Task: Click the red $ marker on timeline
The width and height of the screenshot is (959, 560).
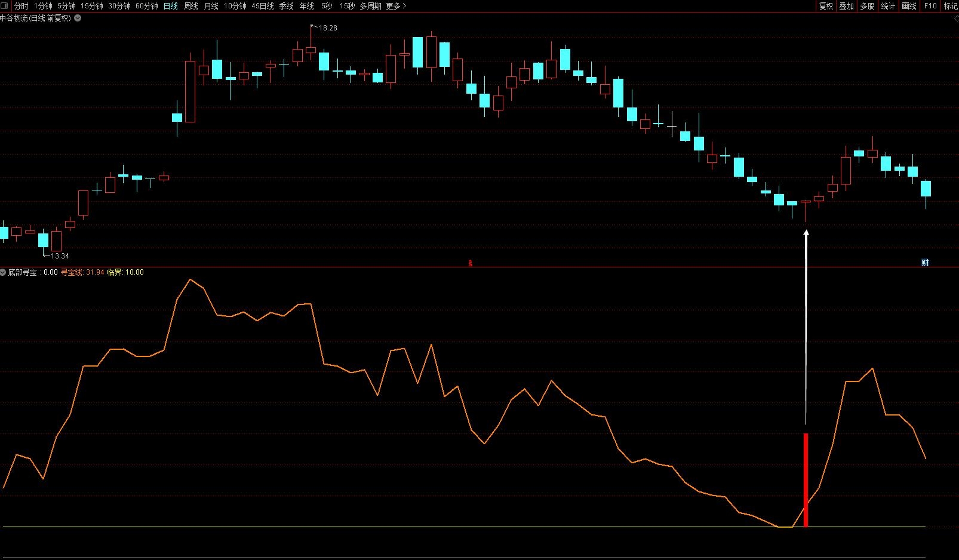Action: (x=471, y=263)
